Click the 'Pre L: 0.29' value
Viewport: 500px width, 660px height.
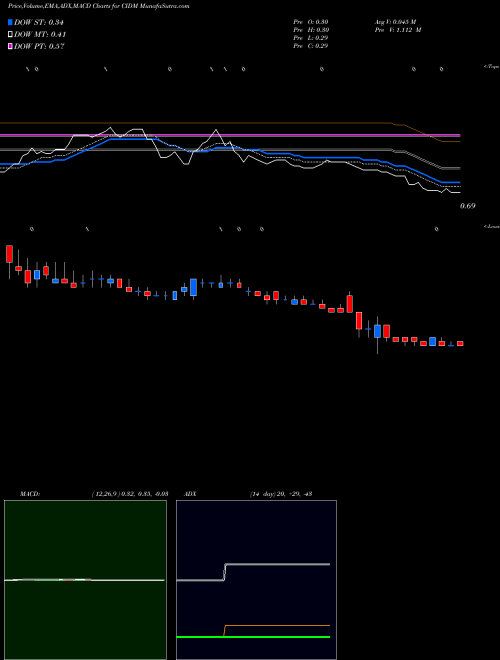311,38
